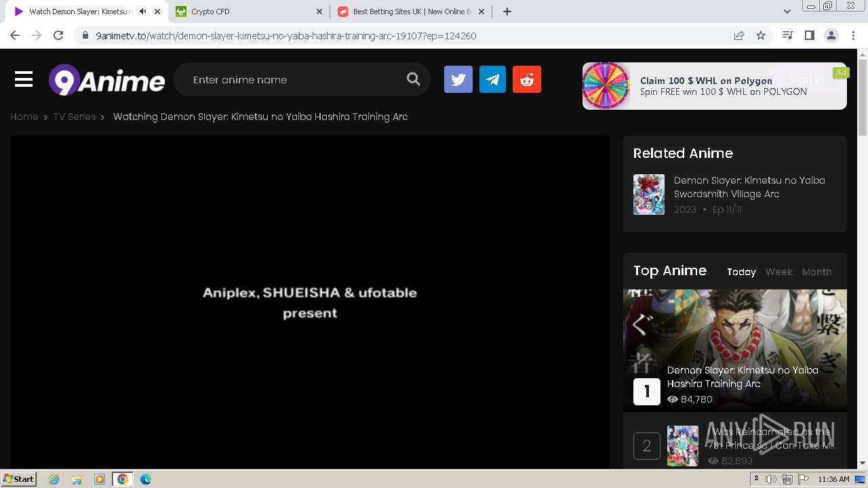The image size is (868, 488).
Task: Click the address bar URL
Action: 286,35
